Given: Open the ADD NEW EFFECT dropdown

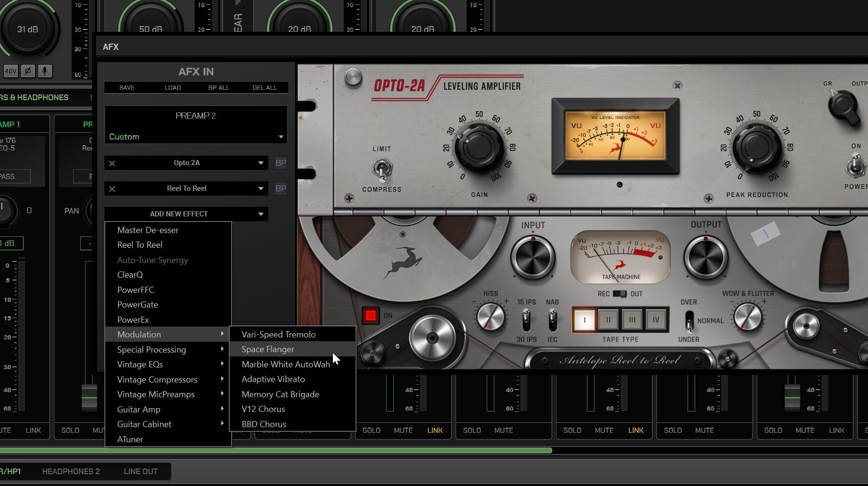Looking at the screenshot, I should tap(186, 214).
